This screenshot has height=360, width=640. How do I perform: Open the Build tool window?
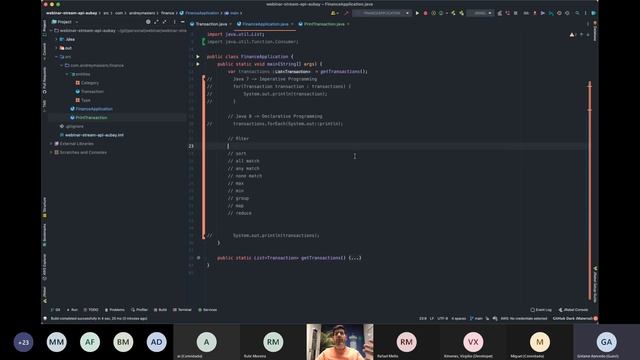pos(160,310)
